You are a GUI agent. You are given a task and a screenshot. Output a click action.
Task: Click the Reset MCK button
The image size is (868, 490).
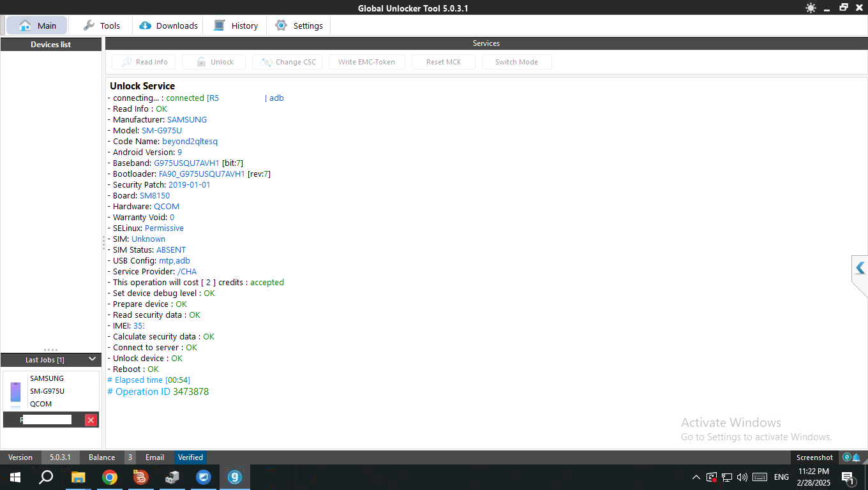444,62
